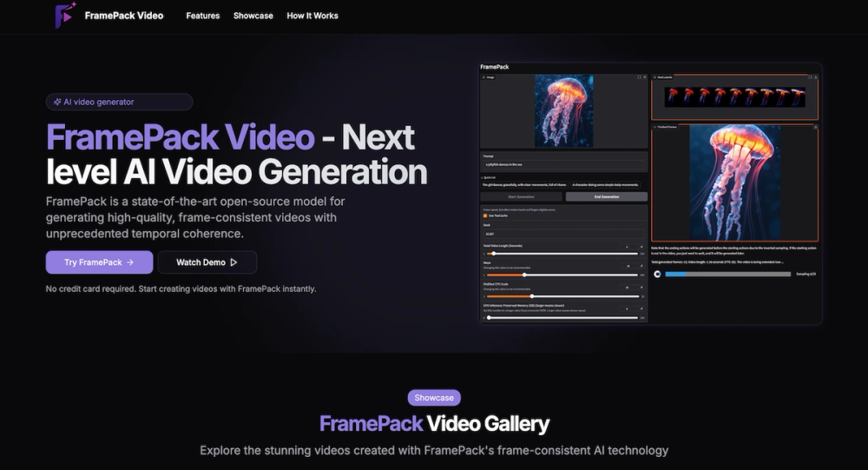This screenshot has height=470, width=868.
Task: Click fullscreen icon on the Image panel
Action: [x=639, y=77]
